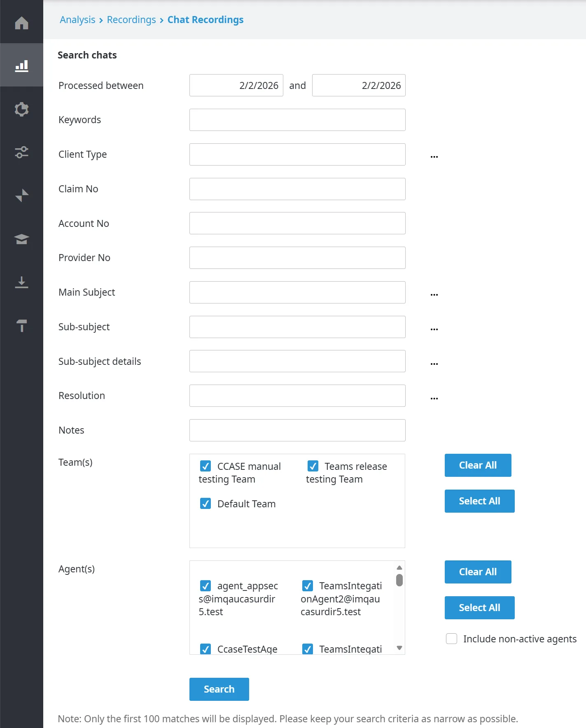This screenshot has width=586, height=728.
Task: Open the download sidebar icon
Action: (x=21, y=282)
